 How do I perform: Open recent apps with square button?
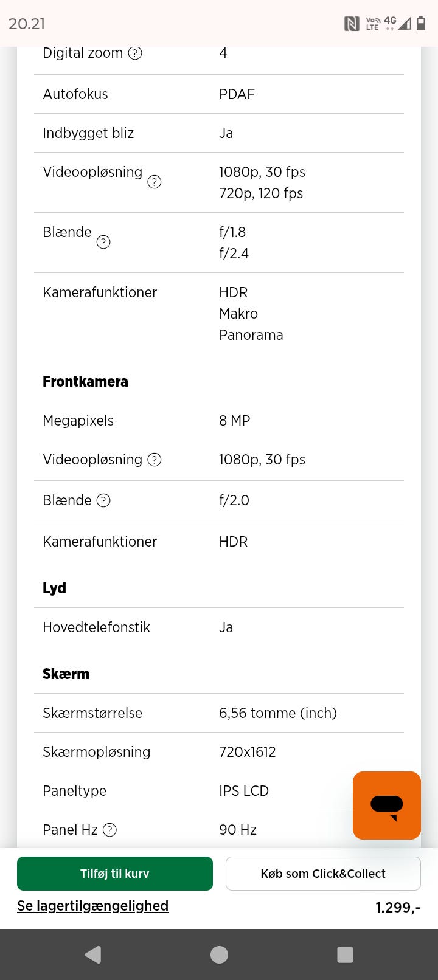point(345,954)
